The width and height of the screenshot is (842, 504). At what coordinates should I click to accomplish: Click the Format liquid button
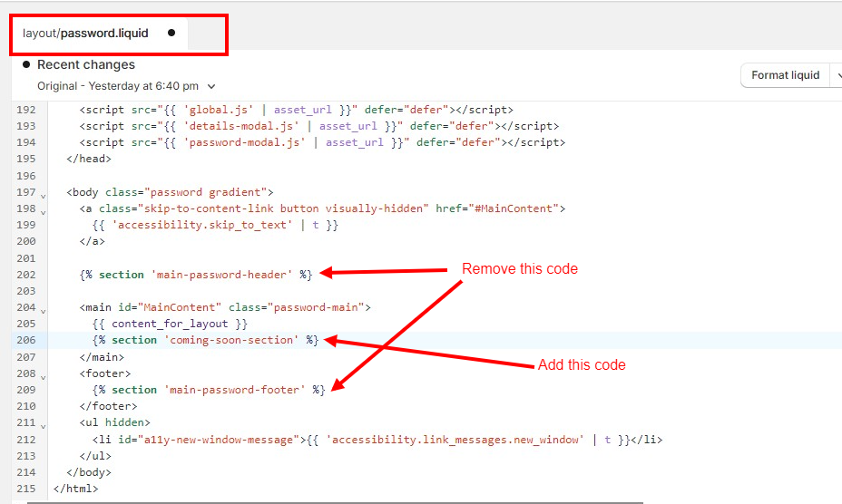click(x=785, y=75)
